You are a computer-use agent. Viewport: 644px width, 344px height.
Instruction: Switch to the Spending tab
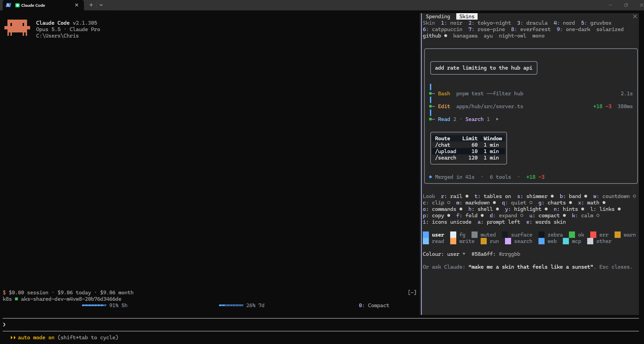coord(438,16)
